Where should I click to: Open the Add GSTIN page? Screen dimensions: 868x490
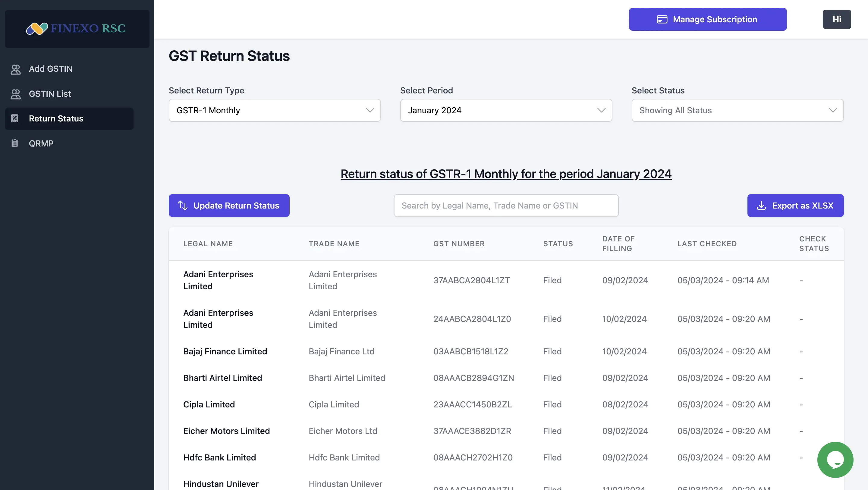tap(51, 69)
